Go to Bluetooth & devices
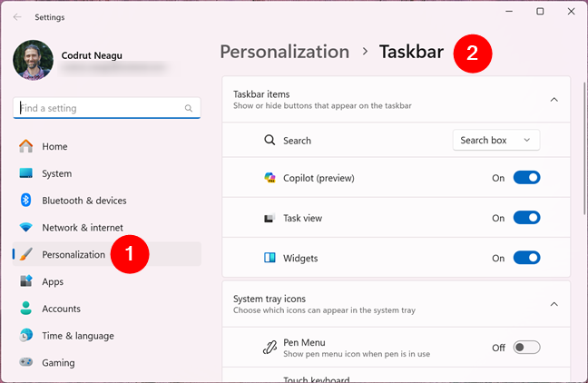Screen dimensions: 588x383 pyautogui.click(x=107, y=201)
